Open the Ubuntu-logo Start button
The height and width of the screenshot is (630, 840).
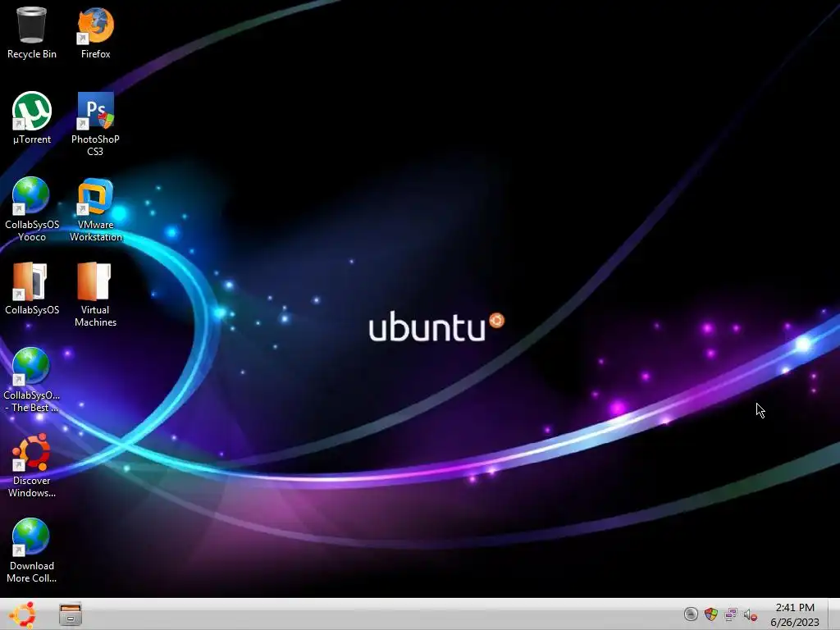click(22, 614)
